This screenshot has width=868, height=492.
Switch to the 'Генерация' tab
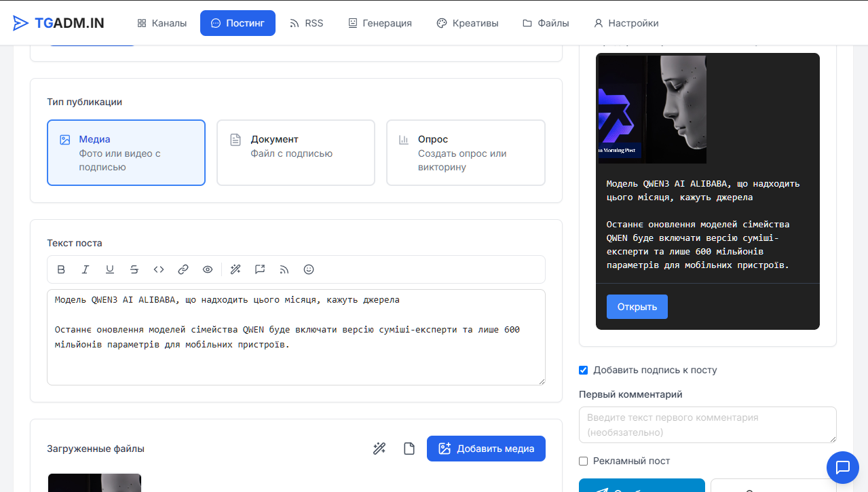pyautogui.click(x=379, y=23)
